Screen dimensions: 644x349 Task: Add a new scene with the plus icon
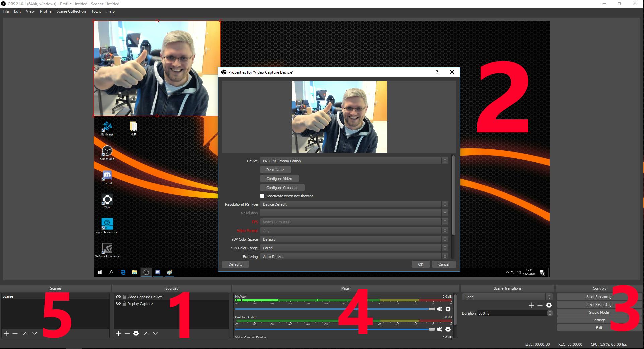click(x=6, y=333)
